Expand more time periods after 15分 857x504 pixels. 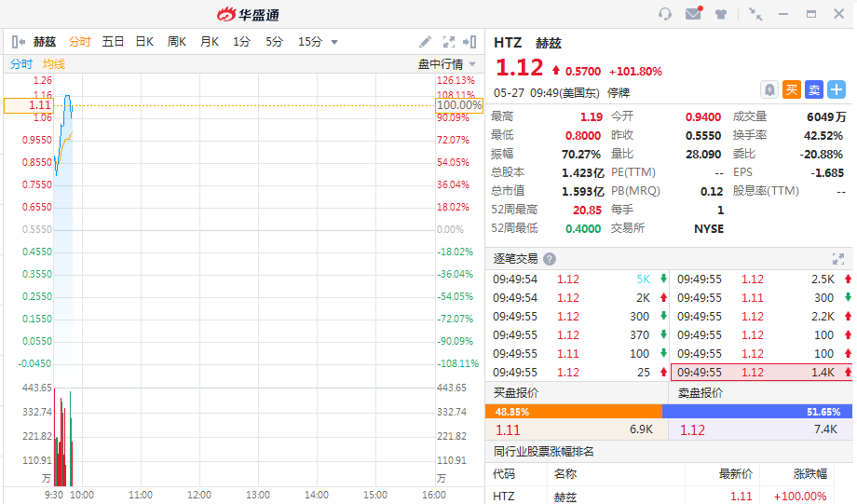(334, 42)
